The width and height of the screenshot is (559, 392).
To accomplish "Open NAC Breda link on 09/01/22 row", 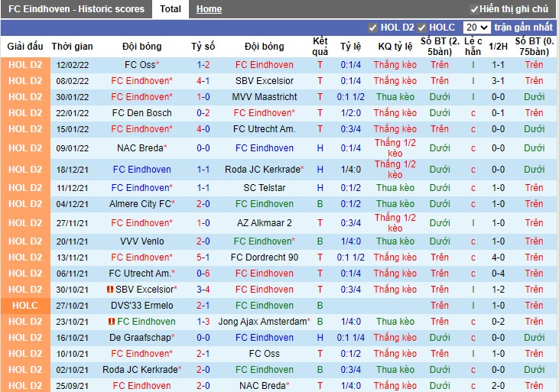I will pos(140,148).
